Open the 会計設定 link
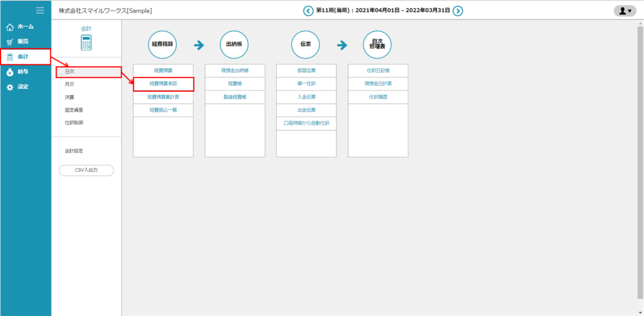Image resolution: width=644 pixels, height=316 pixels. (74, 151)
